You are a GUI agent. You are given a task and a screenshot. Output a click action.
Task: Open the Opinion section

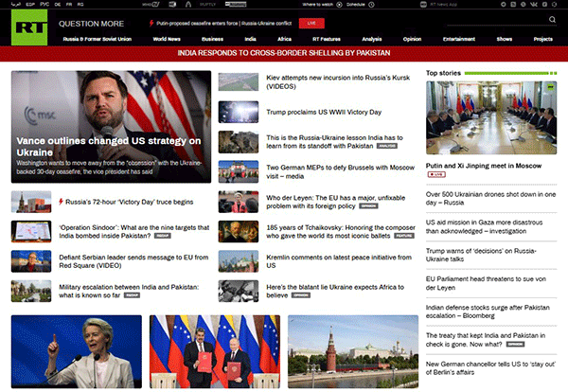(412, 39)
